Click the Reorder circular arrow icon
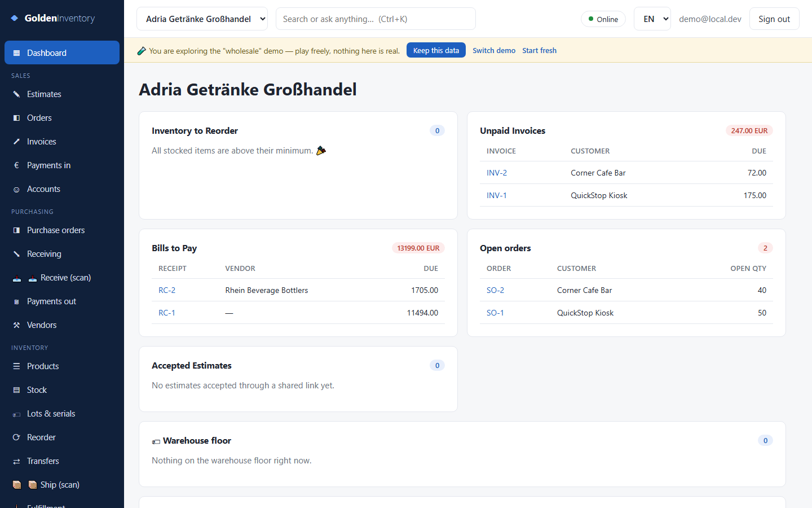812x508 pixels. 16,437
